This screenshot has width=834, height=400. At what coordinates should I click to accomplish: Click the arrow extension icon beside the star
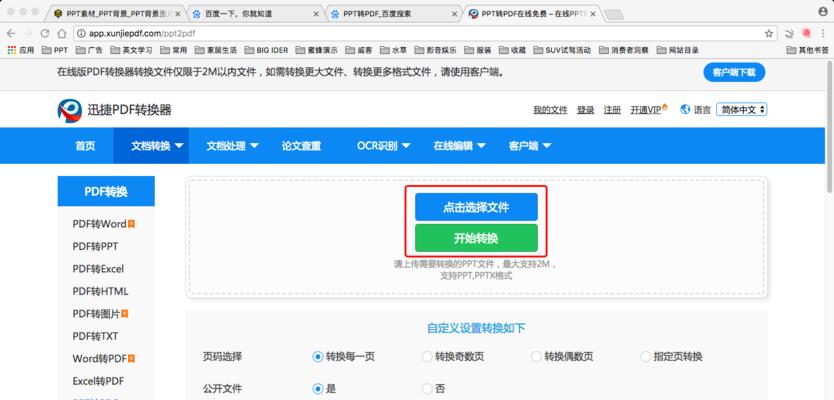pyautogui.click(x=789, y=34)
